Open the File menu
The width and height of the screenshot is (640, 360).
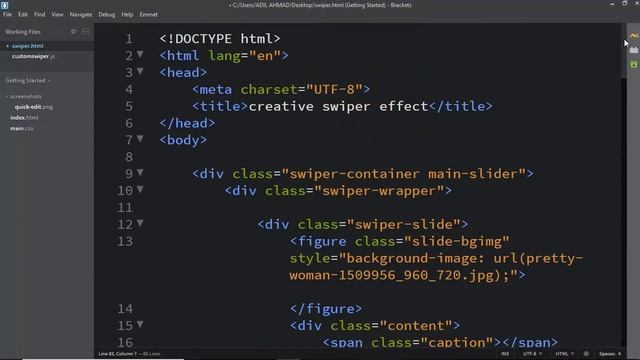click(x=7, y=14)
